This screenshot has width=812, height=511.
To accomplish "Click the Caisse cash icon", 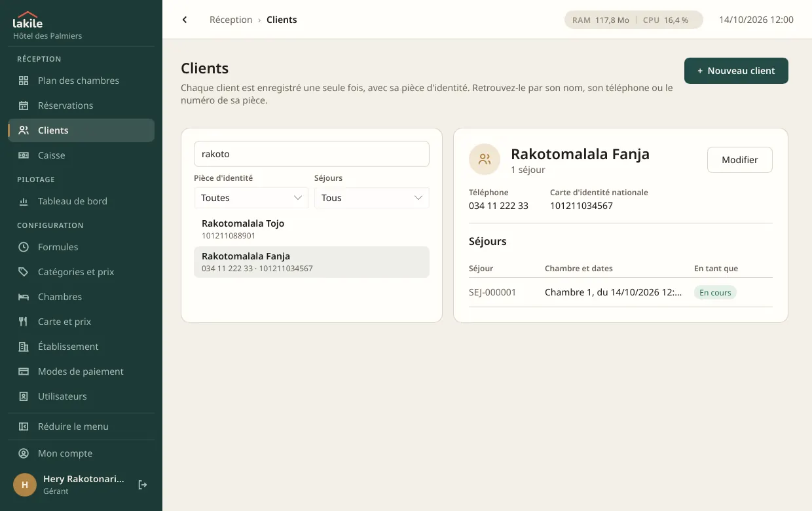I will [24, 155].
